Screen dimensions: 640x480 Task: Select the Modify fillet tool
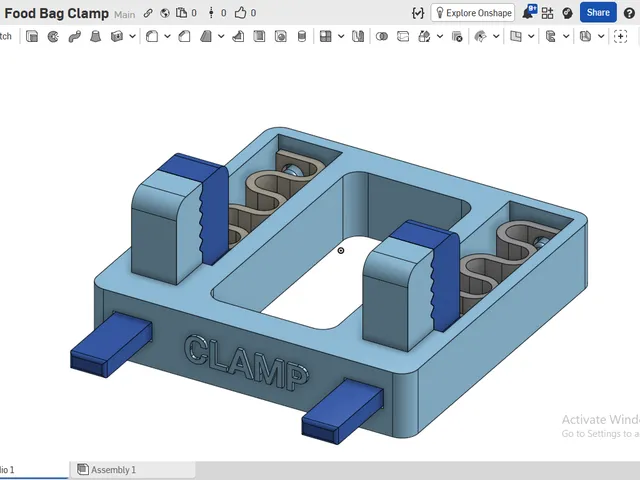(x=480, y=37)
